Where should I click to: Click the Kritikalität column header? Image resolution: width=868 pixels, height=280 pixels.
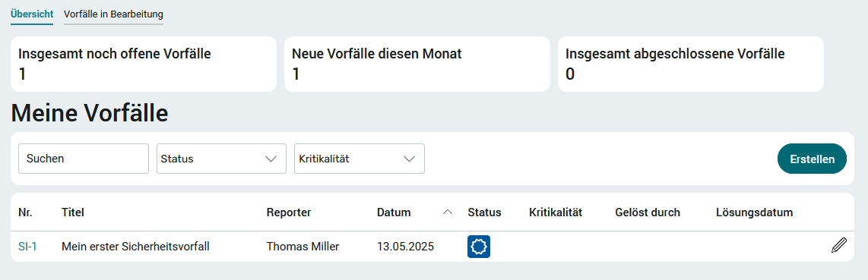click(556, 212)
